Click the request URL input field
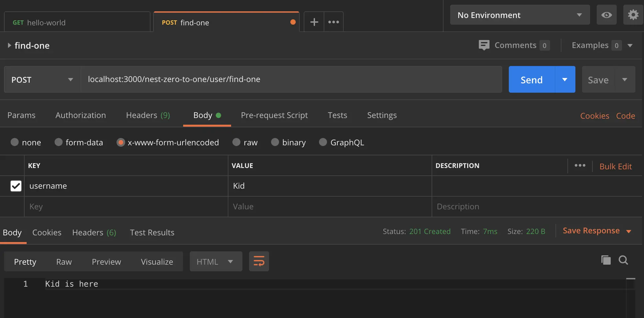The width and height of the screenshot is (644, 318). click(291, 79)
